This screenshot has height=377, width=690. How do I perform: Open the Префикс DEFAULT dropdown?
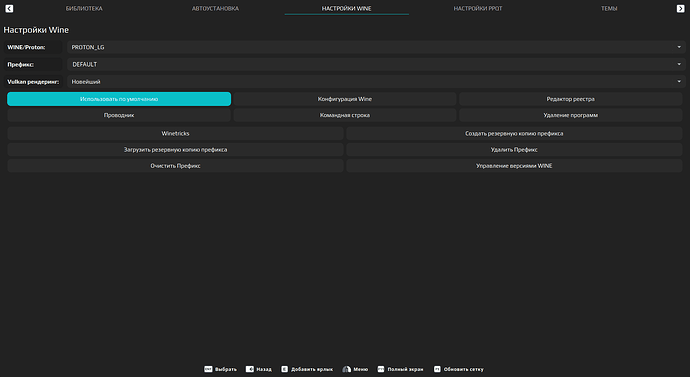(x=376, y=64)
